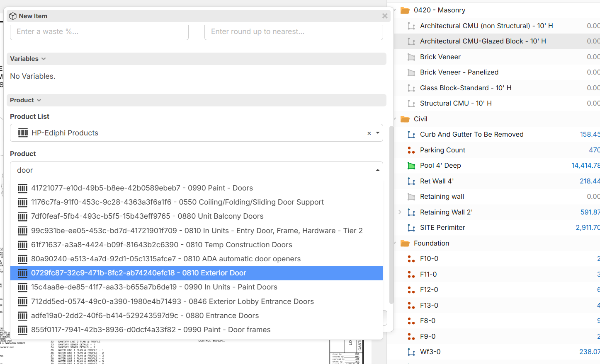Click the Foundation folder icon

pos(405,243)
